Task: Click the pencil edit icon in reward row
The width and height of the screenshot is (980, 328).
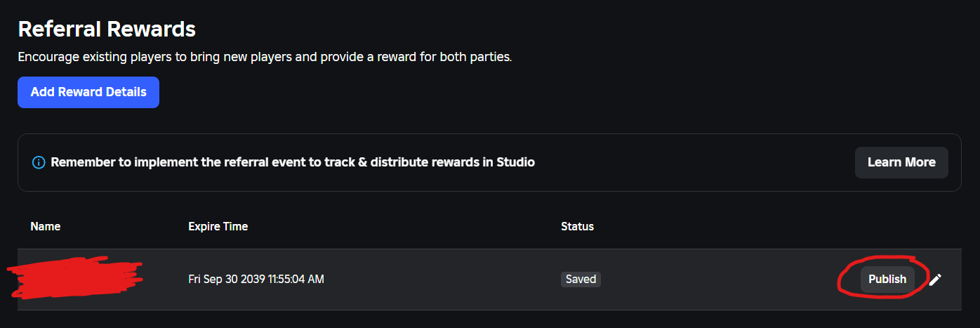Action: click(x=935, y=280)
